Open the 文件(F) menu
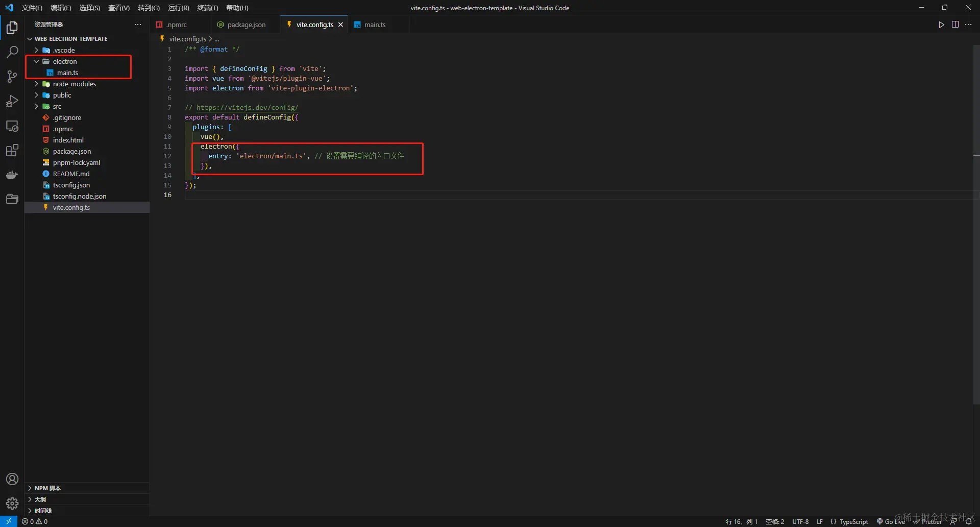 pos(32,8)
